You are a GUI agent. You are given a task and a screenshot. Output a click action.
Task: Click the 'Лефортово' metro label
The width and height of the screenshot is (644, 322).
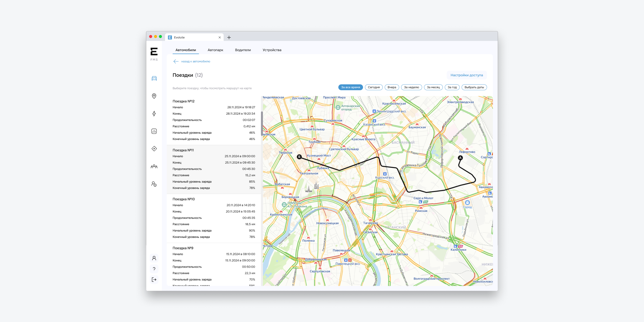coord(467,152)
